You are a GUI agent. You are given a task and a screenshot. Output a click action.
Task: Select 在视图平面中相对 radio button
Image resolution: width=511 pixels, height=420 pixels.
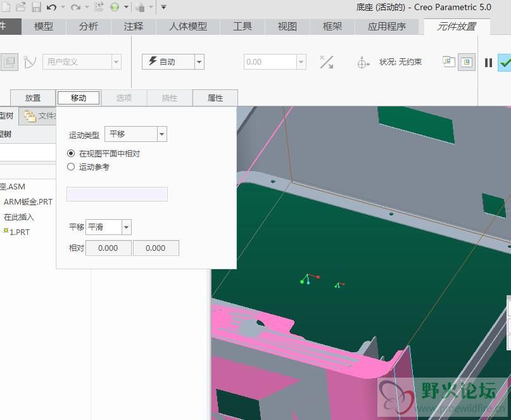tap(71, 153)
